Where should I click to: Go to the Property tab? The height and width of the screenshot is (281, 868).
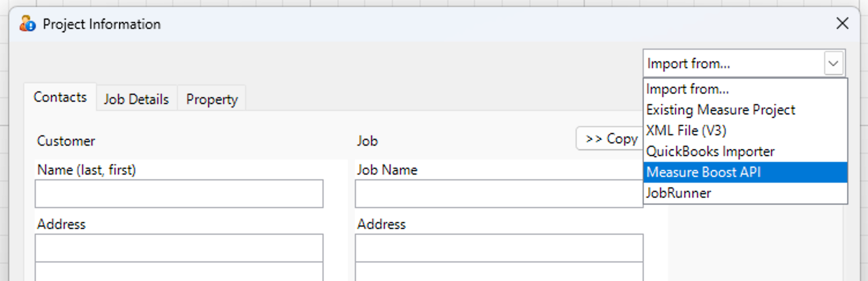click(212, 99)
